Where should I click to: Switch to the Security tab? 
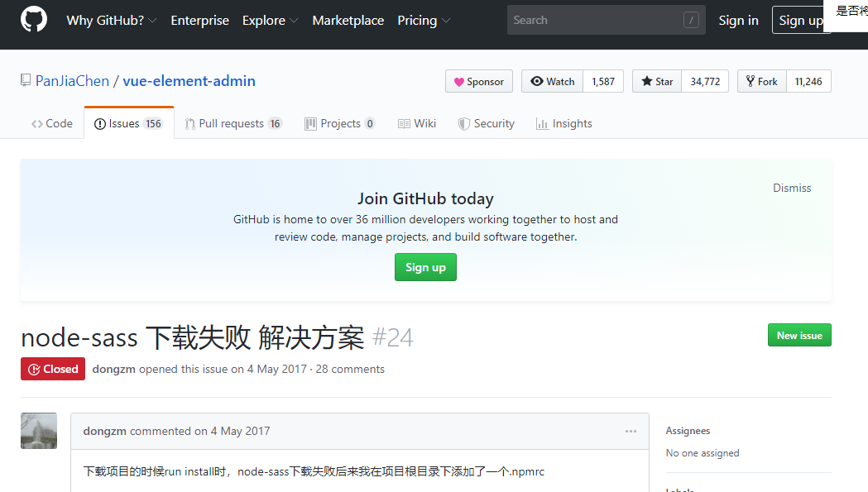click(x=487, y=123)
